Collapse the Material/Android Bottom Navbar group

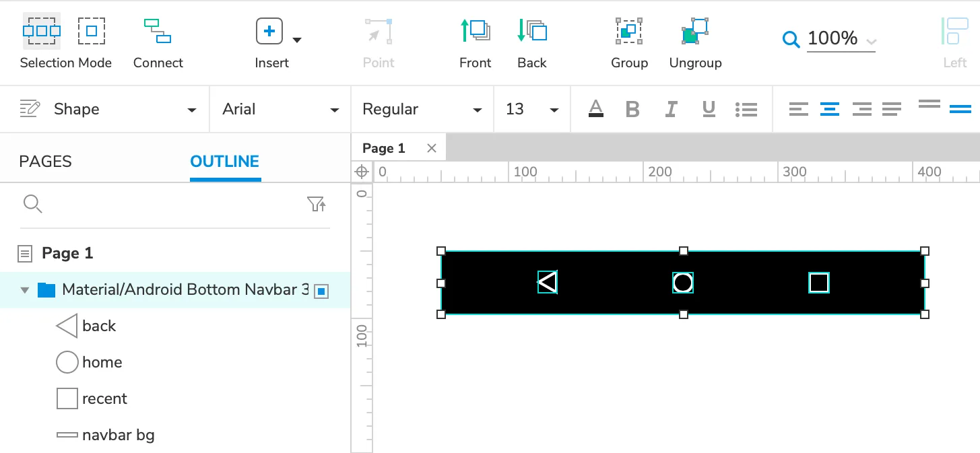pyautogui.click(x=25, y=290)
